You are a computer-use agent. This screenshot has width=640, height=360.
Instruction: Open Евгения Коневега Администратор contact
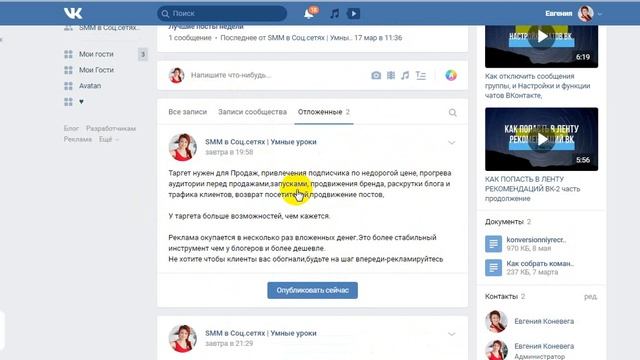coord(544,346)
